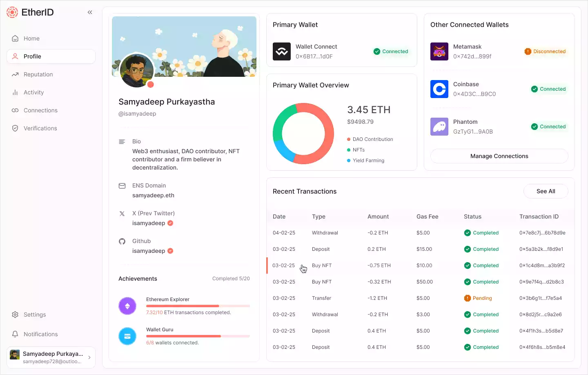Select the Reputation sidebar icon
Image resolution: width=588 pixels, height=375 pixels.
point(15,74)
